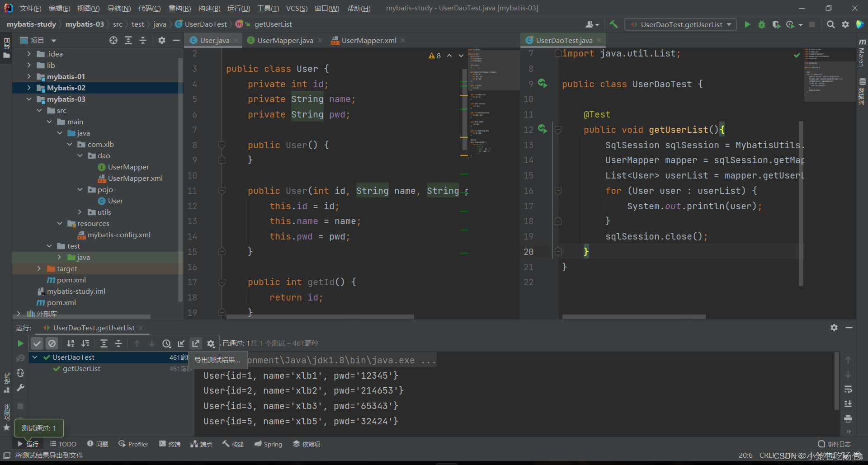Screen dimensions: 868x465
Task: Click the warnings indicator showing 8
Action: point(434,56)
